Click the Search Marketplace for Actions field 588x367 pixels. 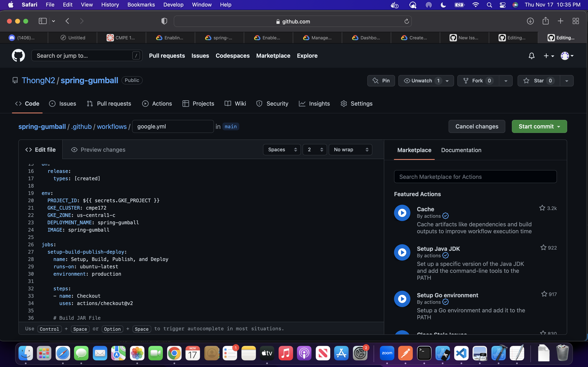coord(475,177)
